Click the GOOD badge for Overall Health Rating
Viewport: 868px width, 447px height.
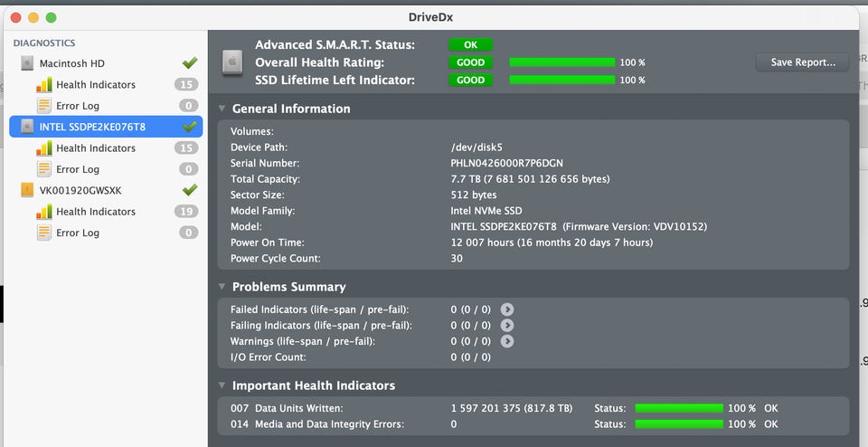(470, 62)
